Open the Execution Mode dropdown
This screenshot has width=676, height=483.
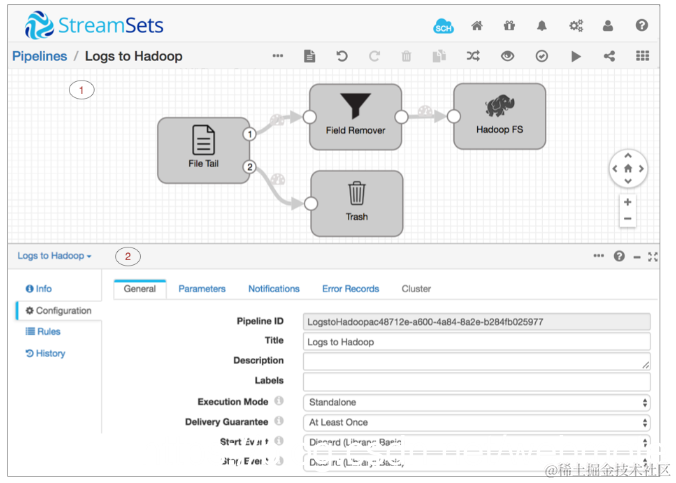pos(476,402)
